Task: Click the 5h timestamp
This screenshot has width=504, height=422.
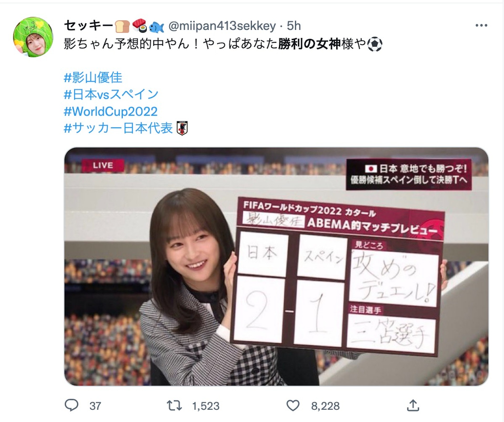Action: [294, 26]
